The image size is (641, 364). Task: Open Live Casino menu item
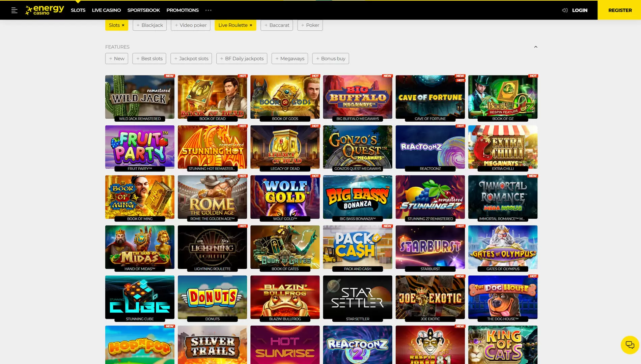tap(106, 10)
